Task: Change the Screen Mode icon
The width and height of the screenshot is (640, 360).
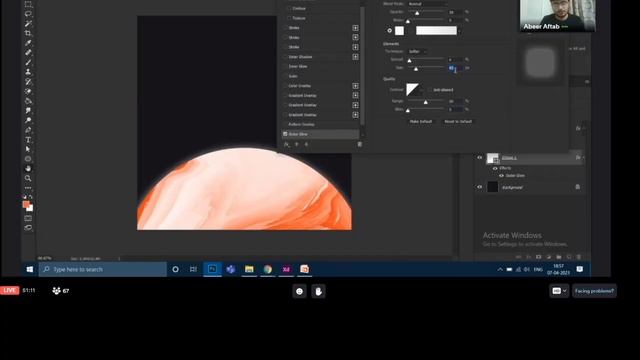Action: [x=28, y=228]
